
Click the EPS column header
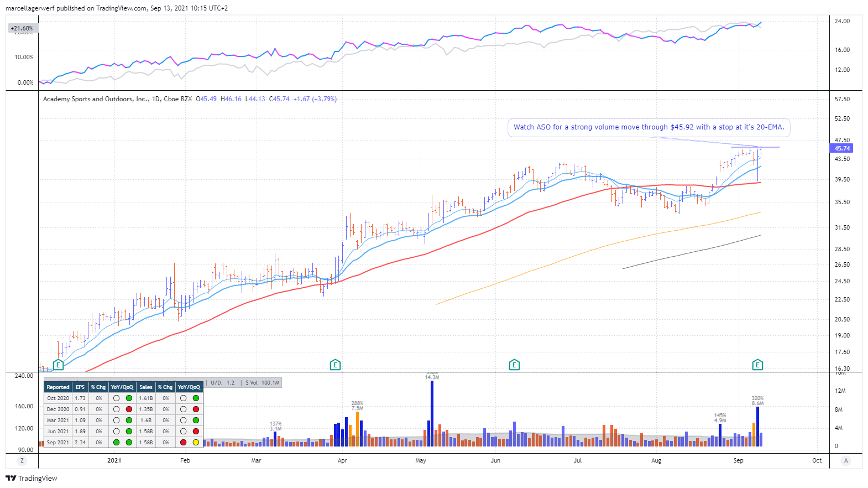[80, 387]
